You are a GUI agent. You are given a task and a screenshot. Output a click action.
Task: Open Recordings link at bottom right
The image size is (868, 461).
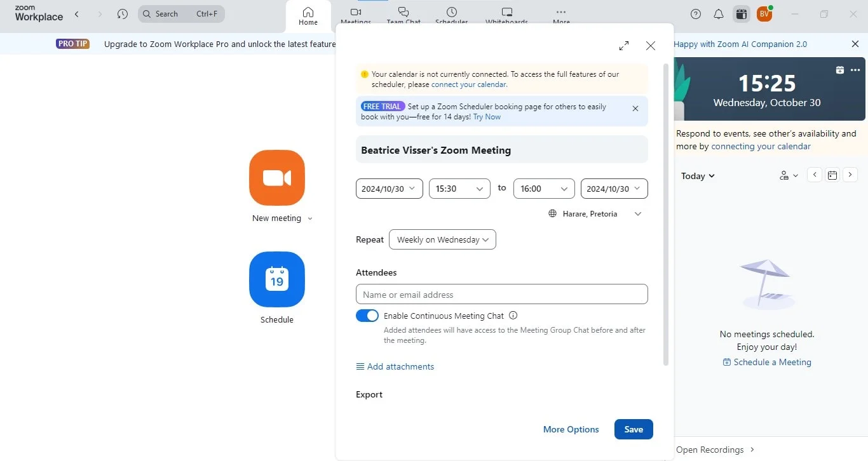coord(715,450)
